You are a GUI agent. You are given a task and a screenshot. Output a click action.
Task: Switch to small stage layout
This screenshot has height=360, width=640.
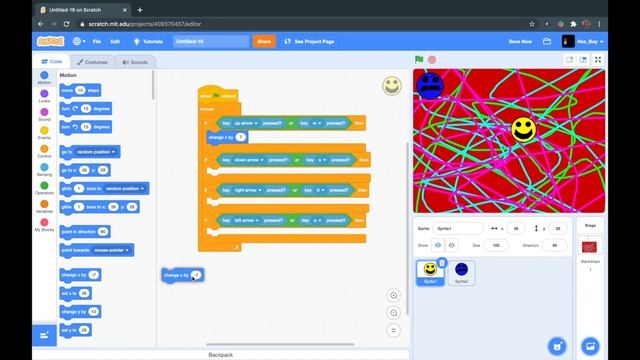click(569, 60)
